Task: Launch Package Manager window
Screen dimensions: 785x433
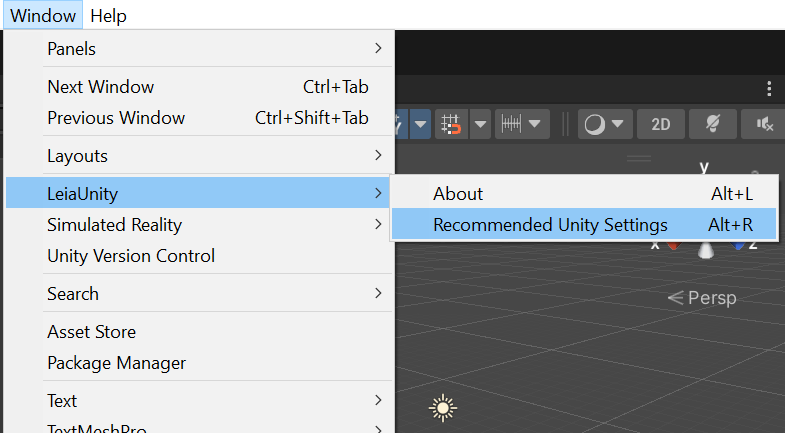Action: (199, 362)
